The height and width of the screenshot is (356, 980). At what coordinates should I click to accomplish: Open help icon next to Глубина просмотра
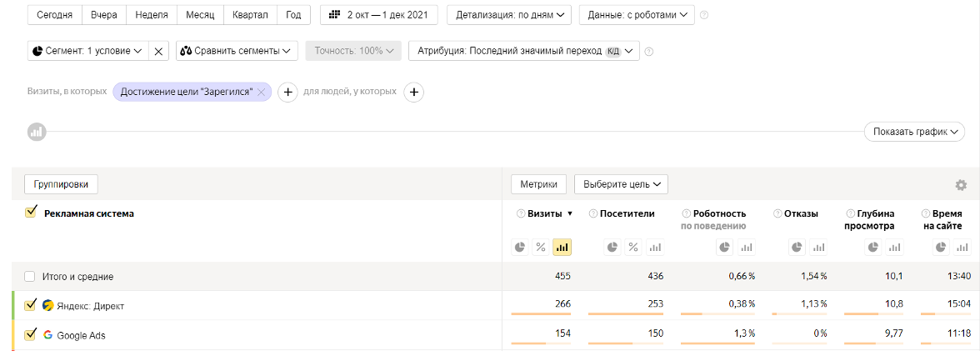pyautogui.click(x=849, y=214)
